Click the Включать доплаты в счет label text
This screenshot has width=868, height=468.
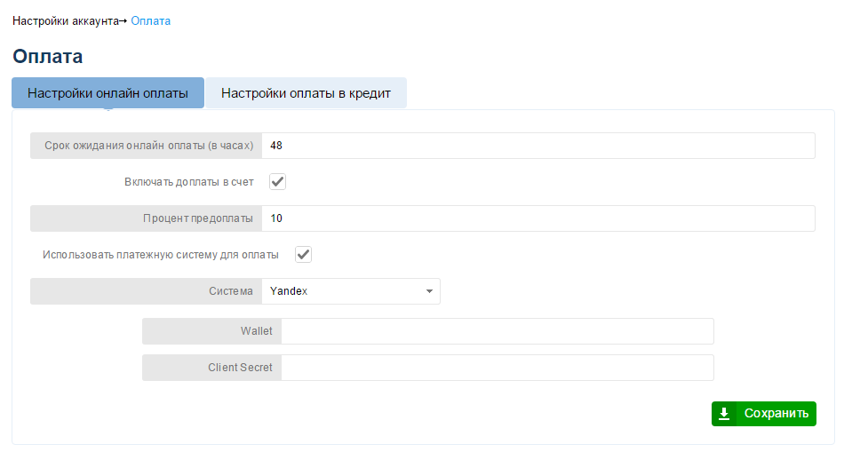[188, 182]
